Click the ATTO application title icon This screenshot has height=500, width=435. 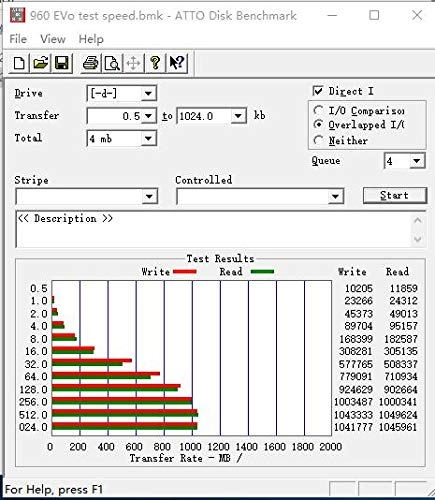coord(17,15)
